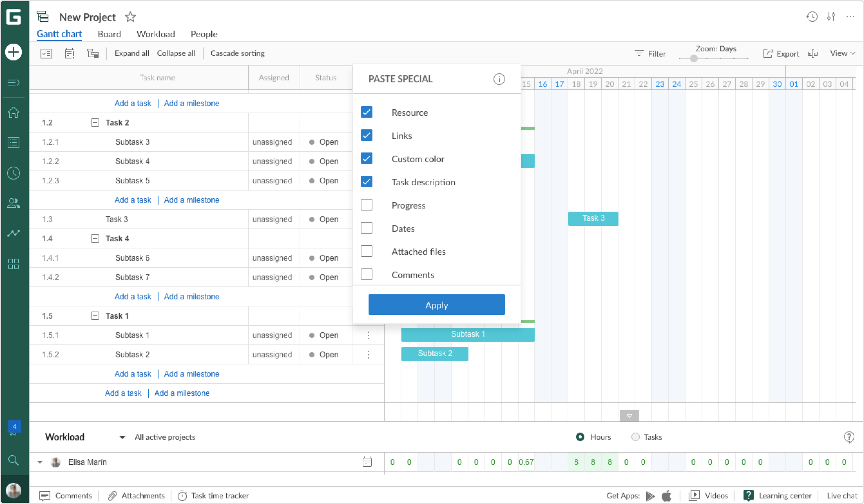Open the People icon in left sidebar

(13, 203)
